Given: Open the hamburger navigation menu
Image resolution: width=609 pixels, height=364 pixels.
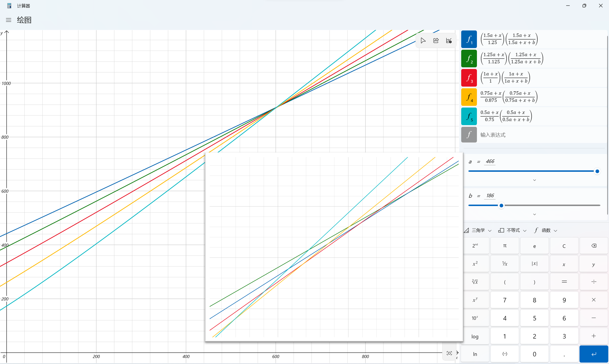Looking at the screenshot, I should coord(9,20).
